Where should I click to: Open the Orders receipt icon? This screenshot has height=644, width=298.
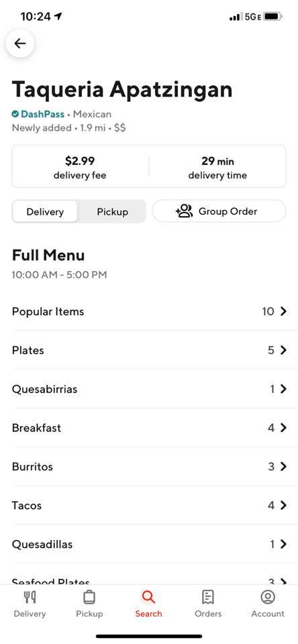click(x=208, y=597)
